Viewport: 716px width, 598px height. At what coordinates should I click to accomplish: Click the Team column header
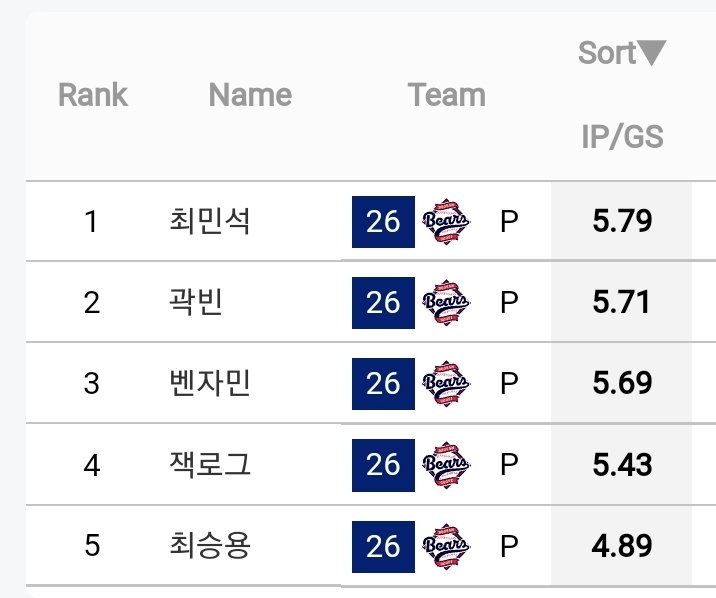447,95
